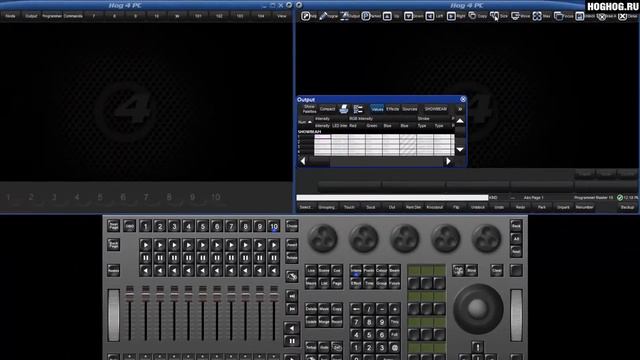This screenshot has height=360, width=640.
Task: Click the trackball on console
Action: [478, 309]
